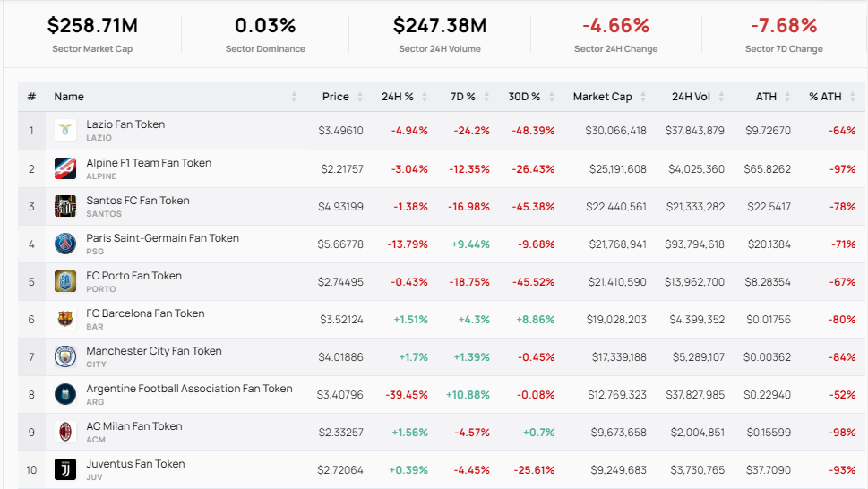Viewport: 868px width, 489px height.
Task: Select Argentine 7D change +10.88%
Action: click(468, 394)
